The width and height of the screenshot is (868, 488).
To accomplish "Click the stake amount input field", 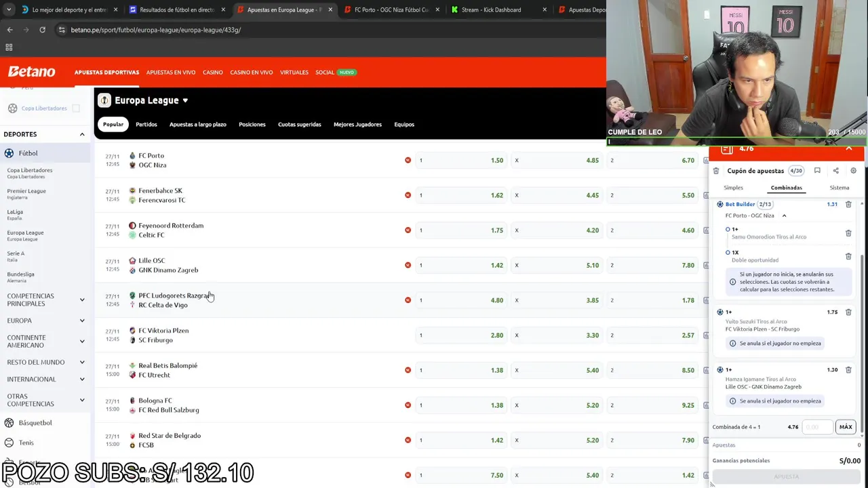I will tap(818, 427).
